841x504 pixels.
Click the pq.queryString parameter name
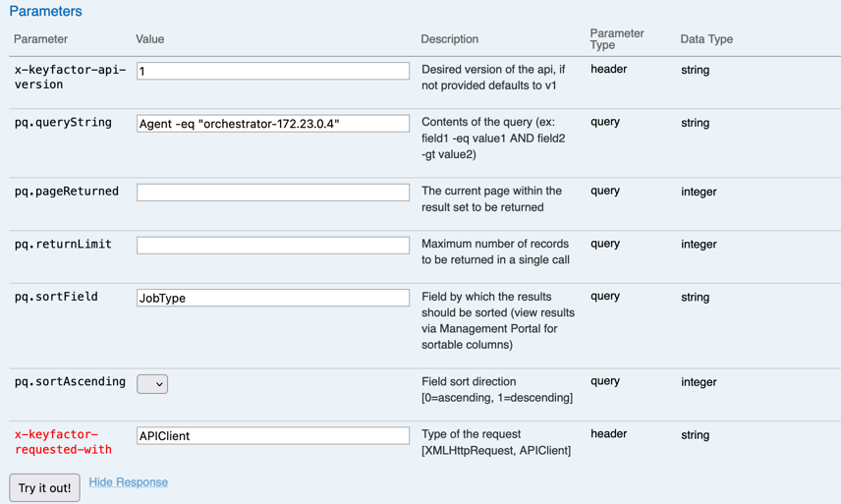tap(63, 123)
